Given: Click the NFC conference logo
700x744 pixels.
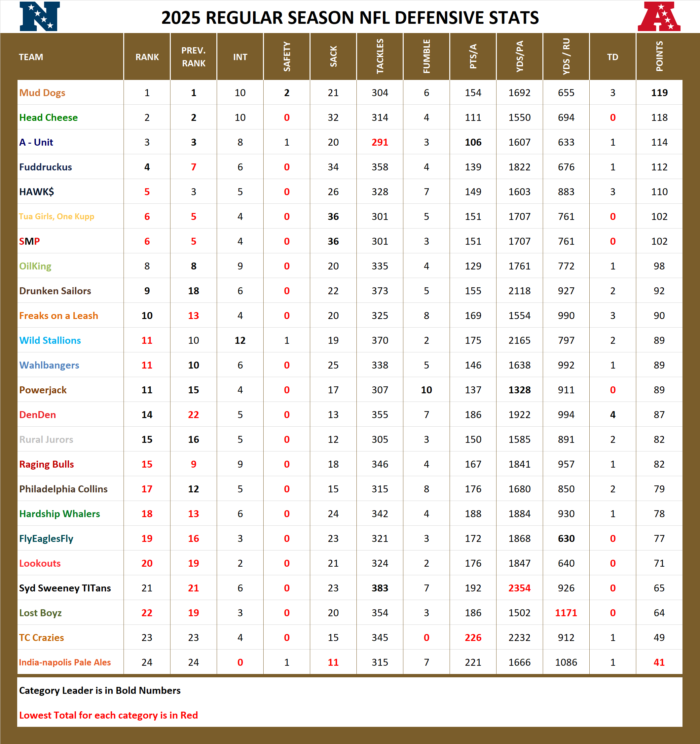Looking at the screenshot, I should 39,17.
